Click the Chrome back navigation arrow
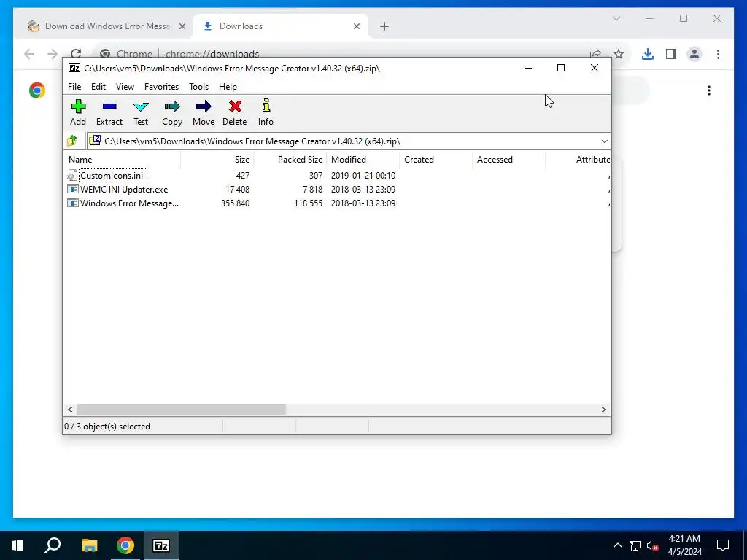The width and height of the screenshot is (747, 560). pos(29,54)
